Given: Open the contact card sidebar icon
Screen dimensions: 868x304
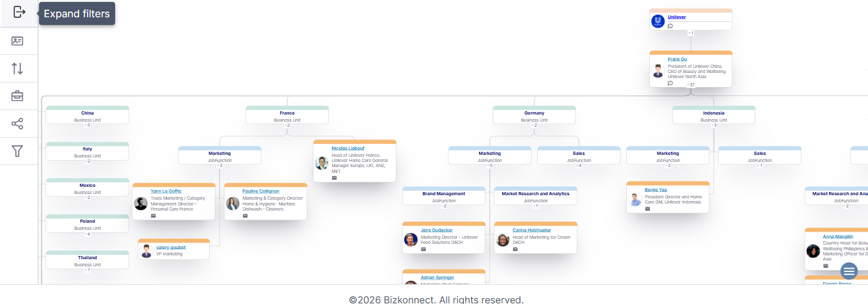Looking at the screenshot, I should (18, 41).
